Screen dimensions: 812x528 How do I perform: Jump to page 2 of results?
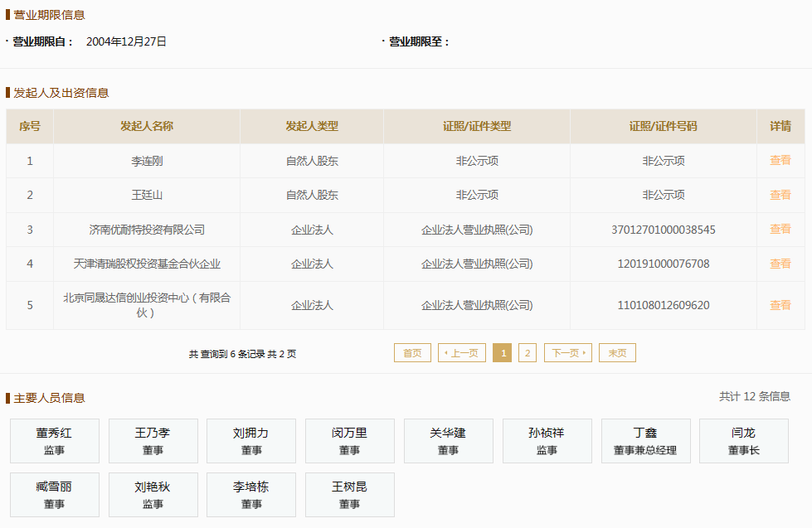click(528, 353)
